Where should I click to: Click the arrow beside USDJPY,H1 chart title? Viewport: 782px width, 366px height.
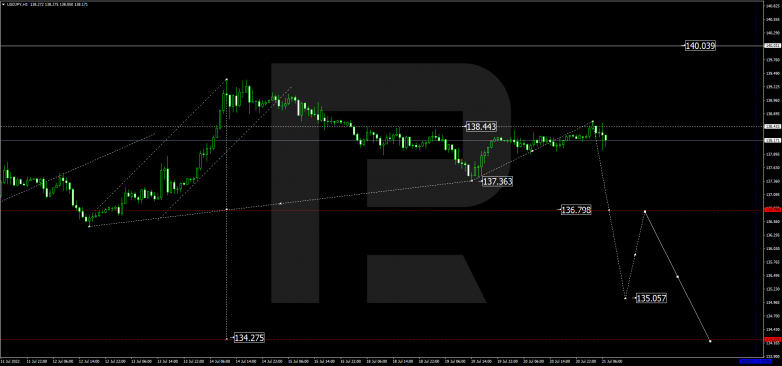coord(3,4)
